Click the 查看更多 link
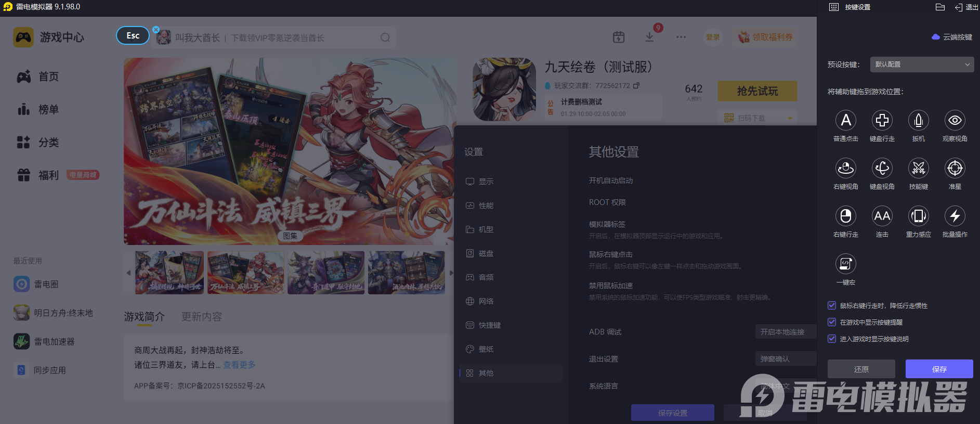This screenshot has width=980, height=424. [239, 365]
